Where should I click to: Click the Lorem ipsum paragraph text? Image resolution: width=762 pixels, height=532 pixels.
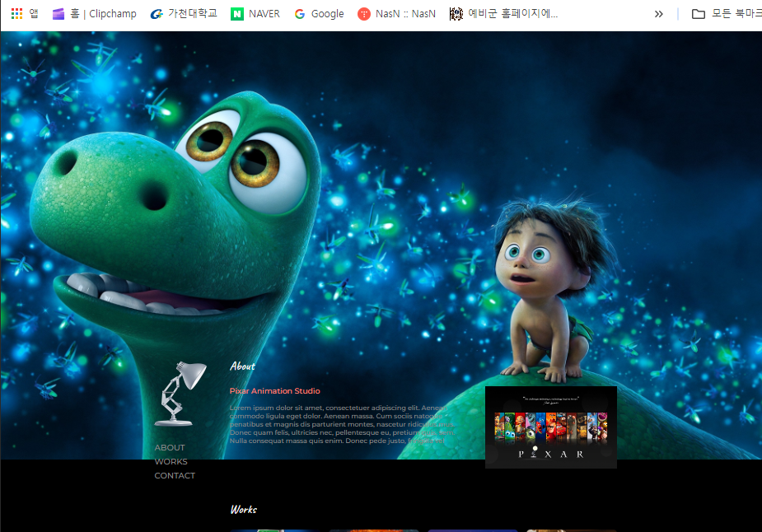click(342, 424)
